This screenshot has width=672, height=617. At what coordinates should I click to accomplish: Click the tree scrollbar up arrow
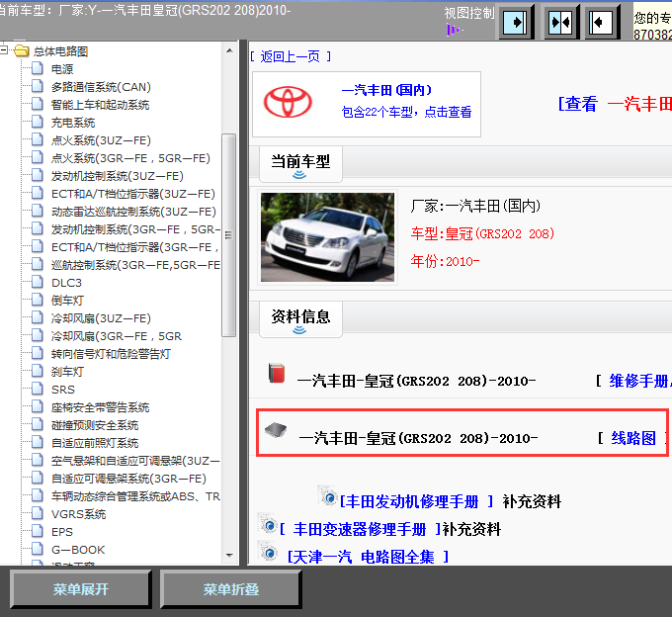(229, 50)
